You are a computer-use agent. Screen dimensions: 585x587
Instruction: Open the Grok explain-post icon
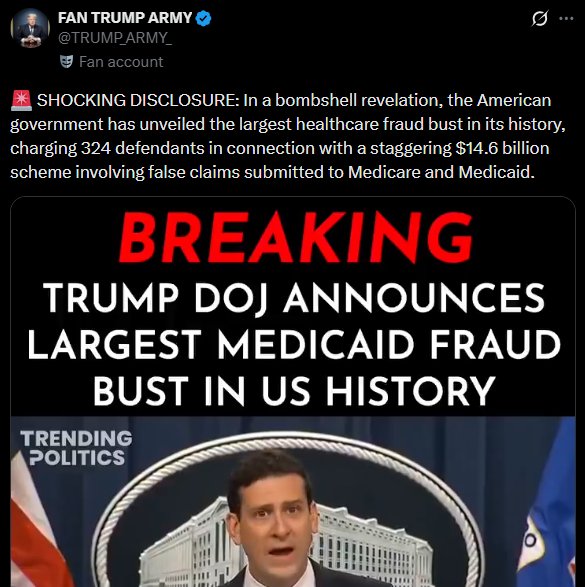coord(540,18)
